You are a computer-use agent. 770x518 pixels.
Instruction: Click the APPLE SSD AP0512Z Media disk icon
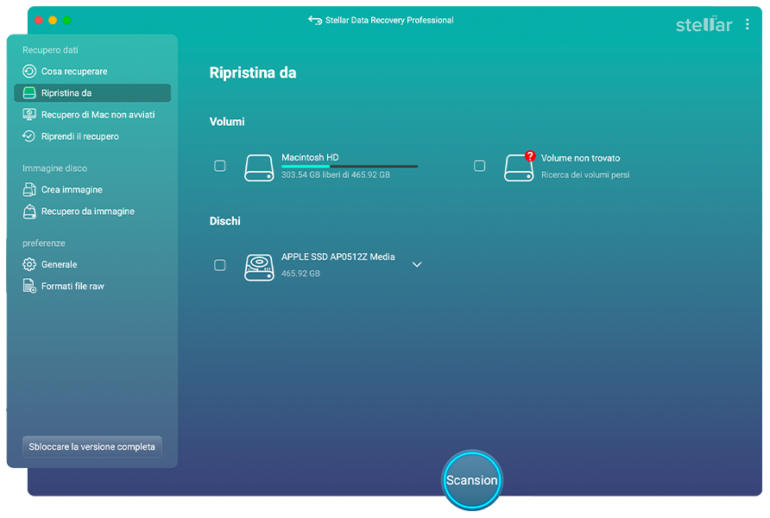pos(259,267)
